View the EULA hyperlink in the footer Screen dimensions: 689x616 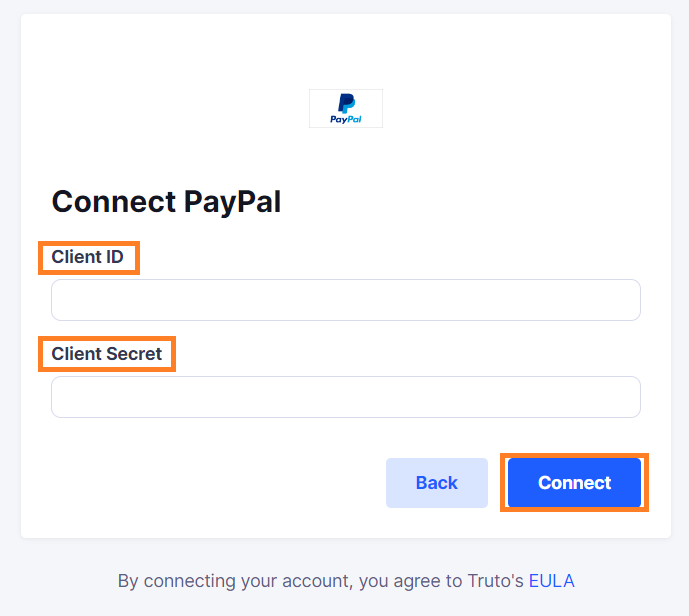551,581
